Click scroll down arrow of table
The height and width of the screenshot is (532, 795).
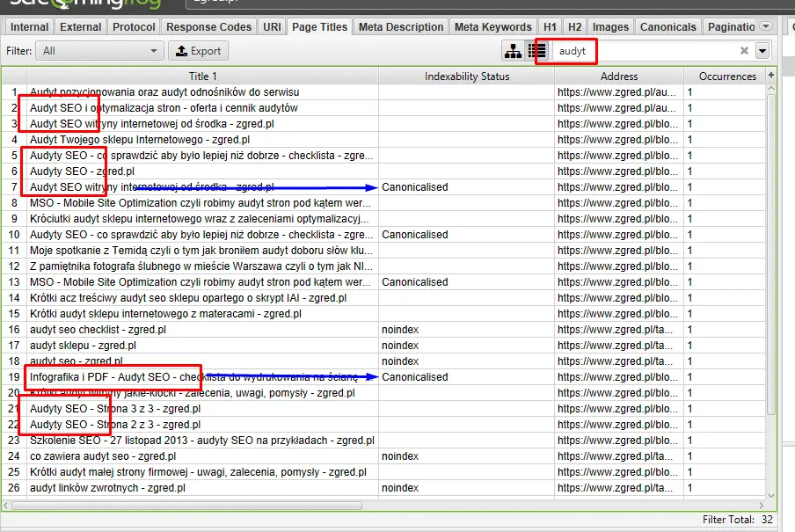click(x=770, y=495)
